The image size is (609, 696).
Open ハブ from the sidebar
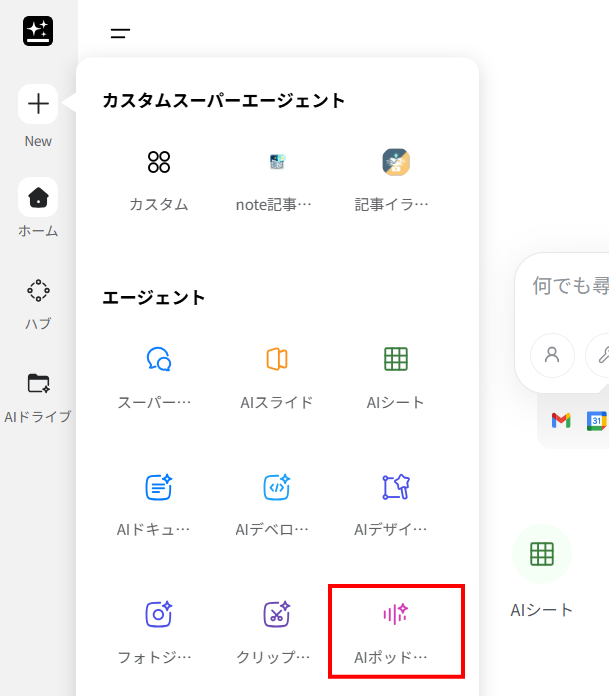[38, 291]
